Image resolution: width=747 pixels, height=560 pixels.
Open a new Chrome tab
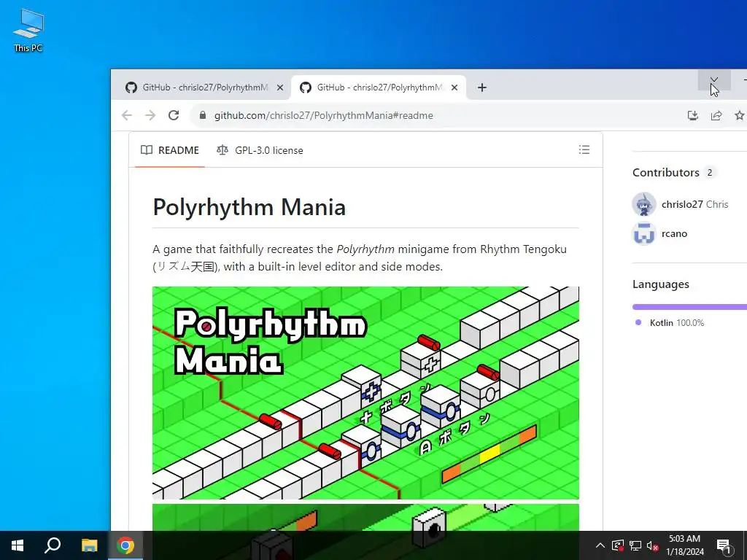[x=482, y=87]
